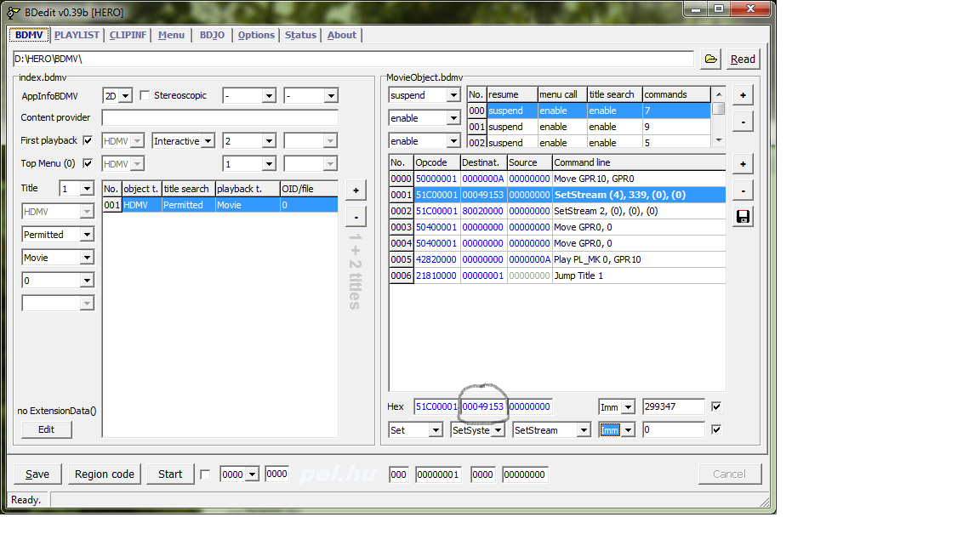Click the Region code button
Image resolution: width=980 pixels, height=551 pixels.
click(x=105, y=474)
